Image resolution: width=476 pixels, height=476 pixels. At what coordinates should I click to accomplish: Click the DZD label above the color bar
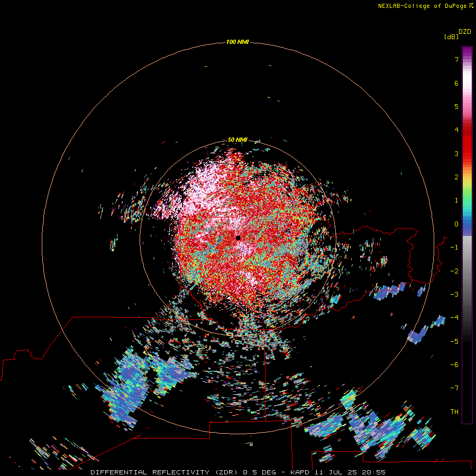[x=465, y=32]
